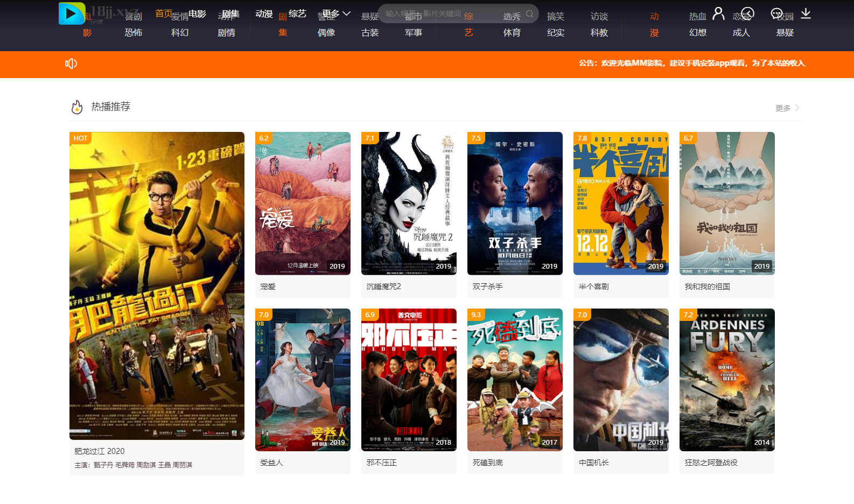Open the 幻想 anime category

click(697, 33)
